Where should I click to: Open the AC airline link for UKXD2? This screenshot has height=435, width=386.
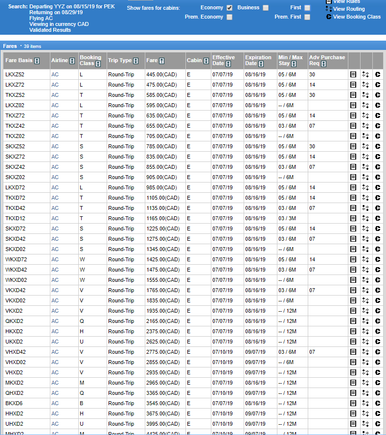click(55, 342)
